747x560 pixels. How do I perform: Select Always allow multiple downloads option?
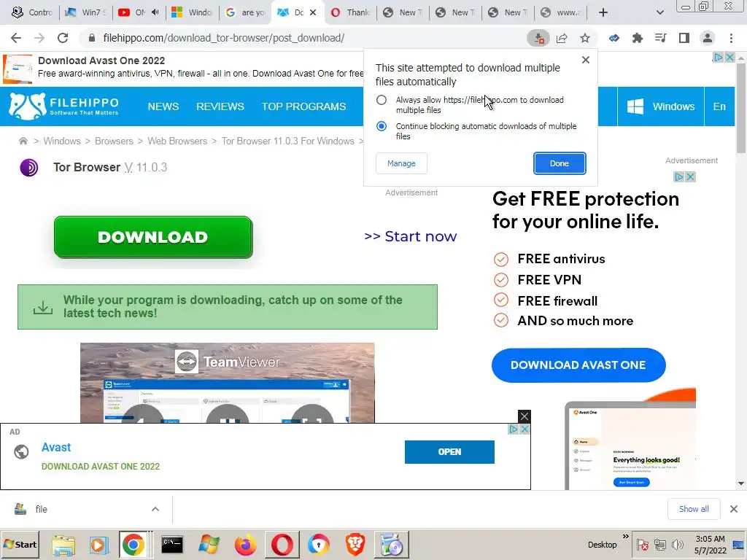[x=381, y=100]
